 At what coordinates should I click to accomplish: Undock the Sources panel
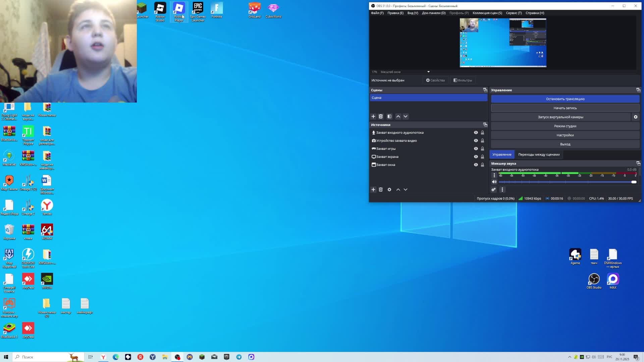tap(485, 125)
